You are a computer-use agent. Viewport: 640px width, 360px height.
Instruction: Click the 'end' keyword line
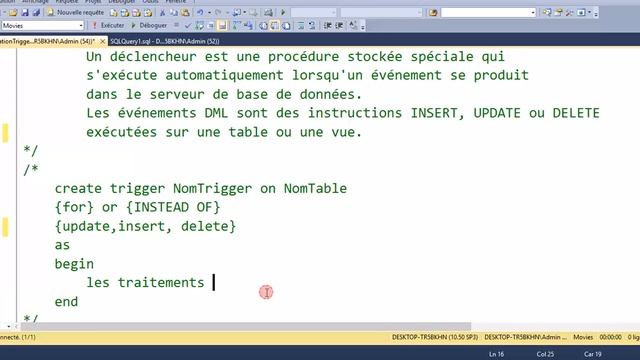[66, 302]
